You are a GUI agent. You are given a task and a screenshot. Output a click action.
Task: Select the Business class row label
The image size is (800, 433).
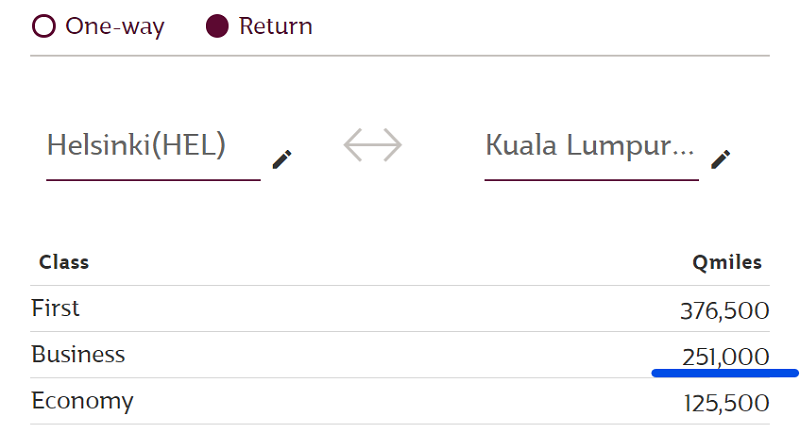pyautogui.click(x=78, y=354)
